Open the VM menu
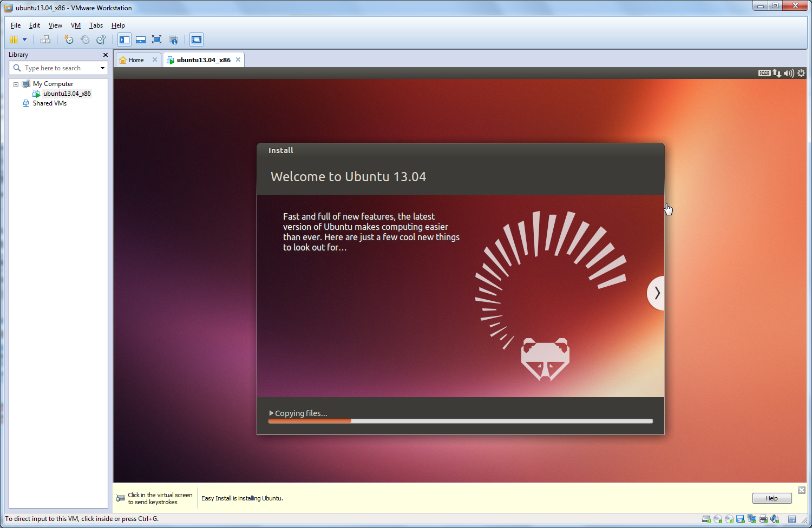This screenshot has width=812, height=528. [x=76, y=25]
